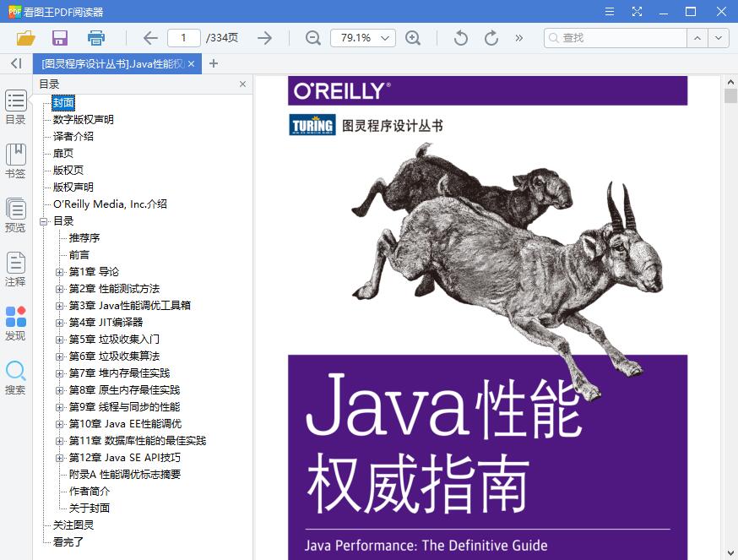Viewport: 738px width, 560px height.
Task: Open 第9章 线程与同步的性能 entry
Action: 124,407
